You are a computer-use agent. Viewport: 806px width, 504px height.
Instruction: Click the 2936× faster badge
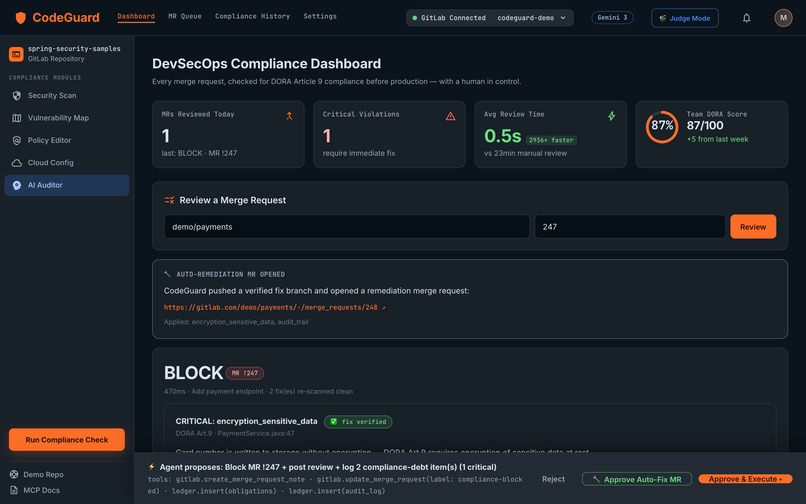click(x=551, y=140)
